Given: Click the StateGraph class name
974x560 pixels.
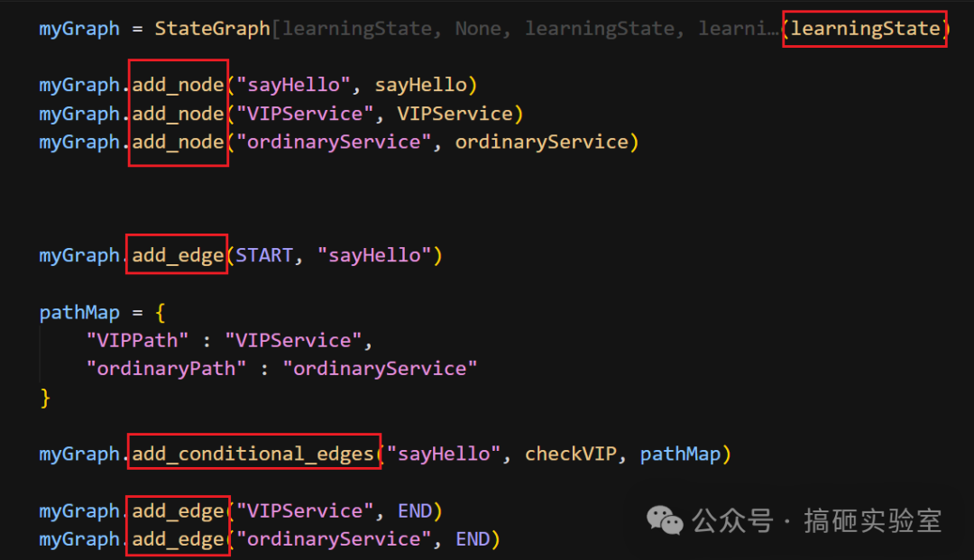Looking at the screenshot, I should pos(213,29).
